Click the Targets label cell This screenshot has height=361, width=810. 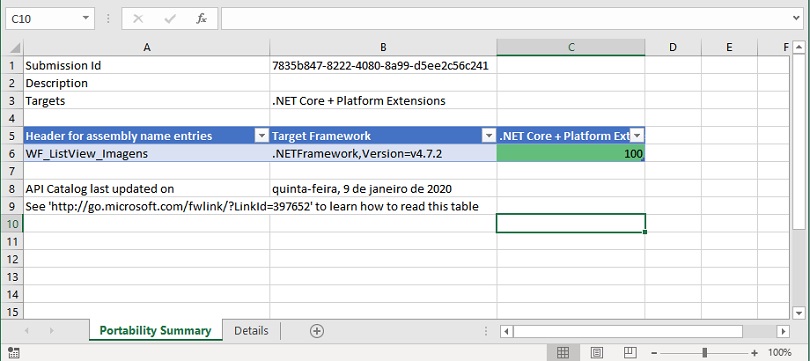pyautogui.click(x=147, y=101)
